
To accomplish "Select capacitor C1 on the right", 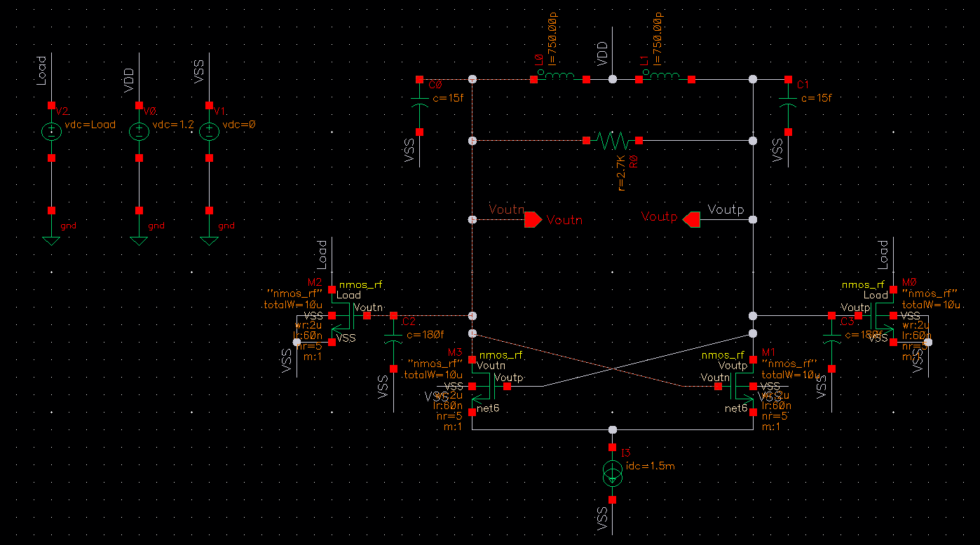I will pos(787,102).
